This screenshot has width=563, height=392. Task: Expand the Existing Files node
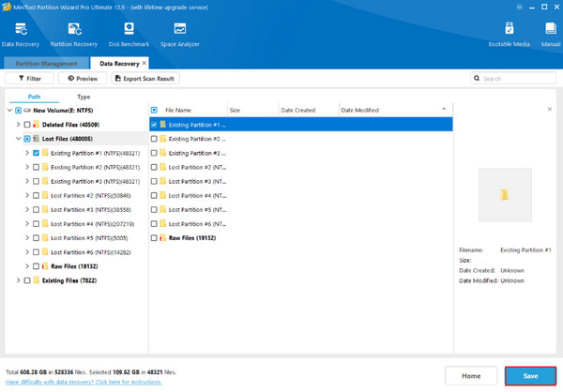[x=19, y=280]
